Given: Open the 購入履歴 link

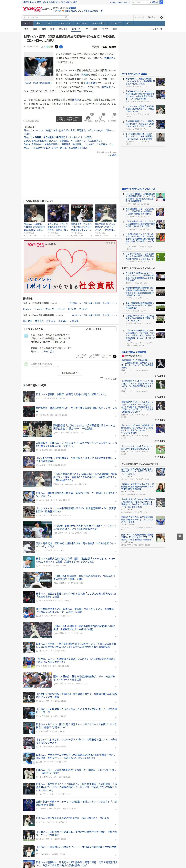Looking at the screenshot, I should 152,18.
